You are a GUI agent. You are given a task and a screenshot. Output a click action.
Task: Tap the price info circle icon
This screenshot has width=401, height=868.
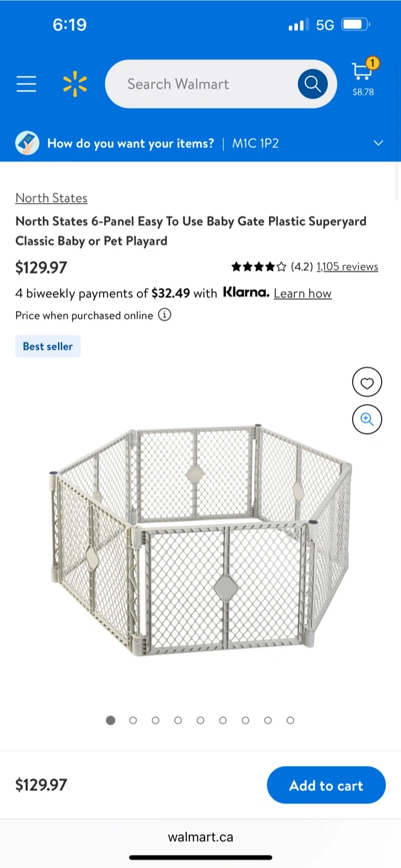(x=165, y=315)
